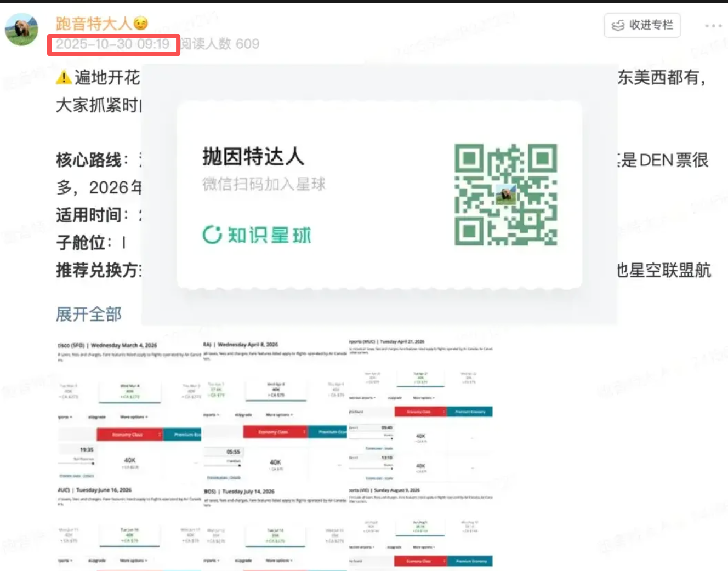This screenshot has width=728, height=571.
Task: Open More options in the July 14 BOS screenshot
Action: click(279, 560)
